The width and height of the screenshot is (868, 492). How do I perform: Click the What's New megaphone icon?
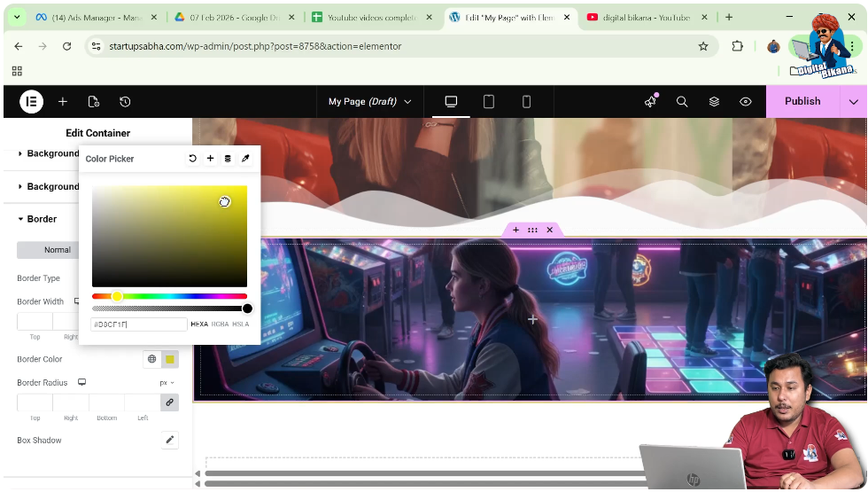650,102
